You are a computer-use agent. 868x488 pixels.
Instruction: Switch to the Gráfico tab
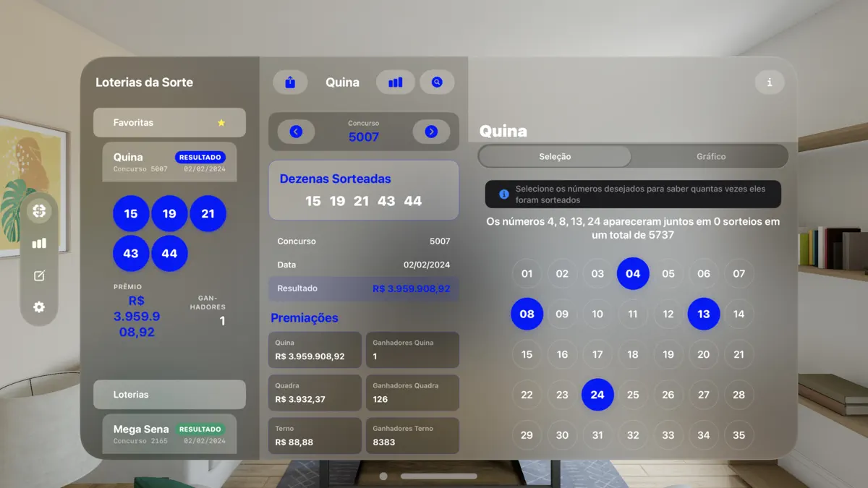click(711, 156)
